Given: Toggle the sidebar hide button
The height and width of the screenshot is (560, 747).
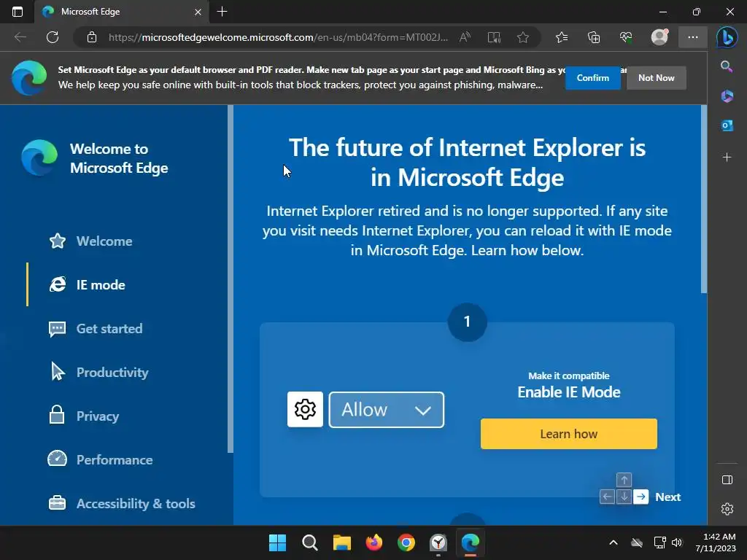Looking at the screenshot, I should click(x=727, y=480).
